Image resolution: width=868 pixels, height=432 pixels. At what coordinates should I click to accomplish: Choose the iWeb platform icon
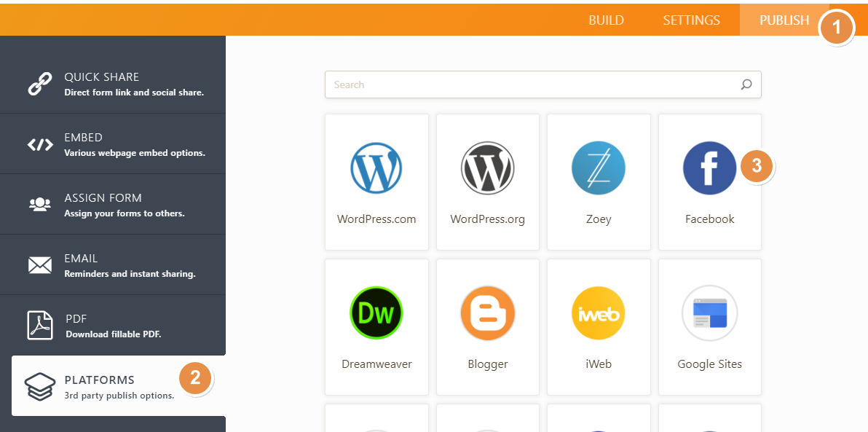pyautogui.click(x=598, y=313)
